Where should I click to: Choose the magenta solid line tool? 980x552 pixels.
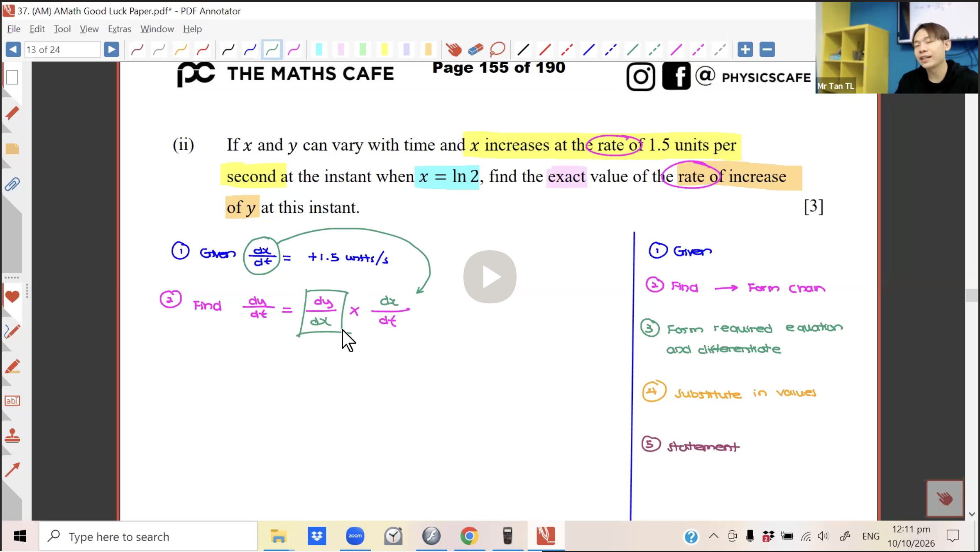click(x=676, y=49)
